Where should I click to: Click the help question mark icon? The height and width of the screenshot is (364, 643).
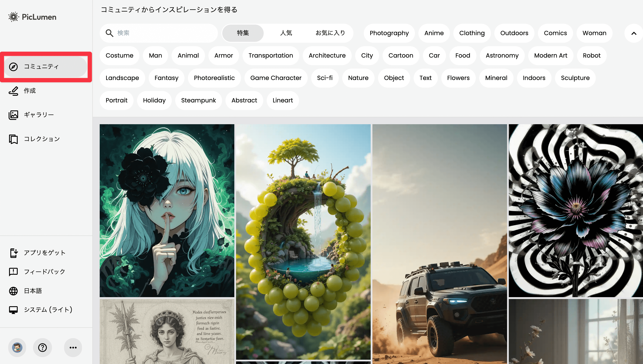pos(43,347)
